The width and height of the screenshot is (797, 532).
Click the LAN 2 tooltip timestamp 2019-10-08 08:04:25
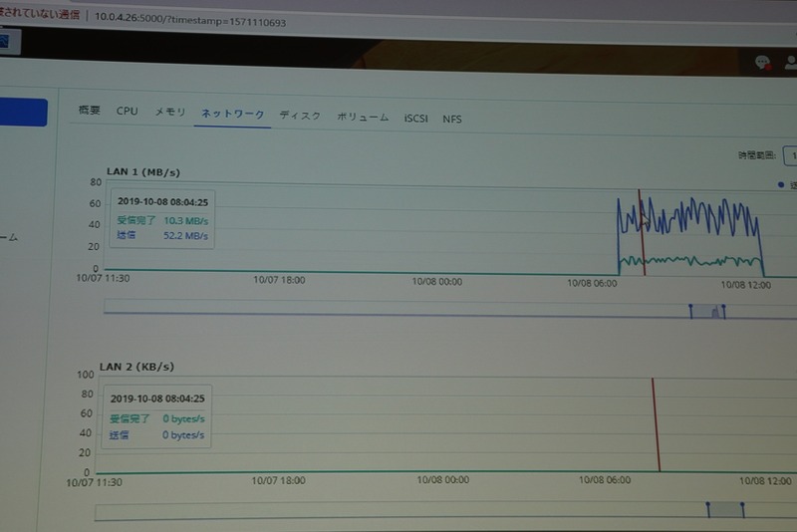157,399
